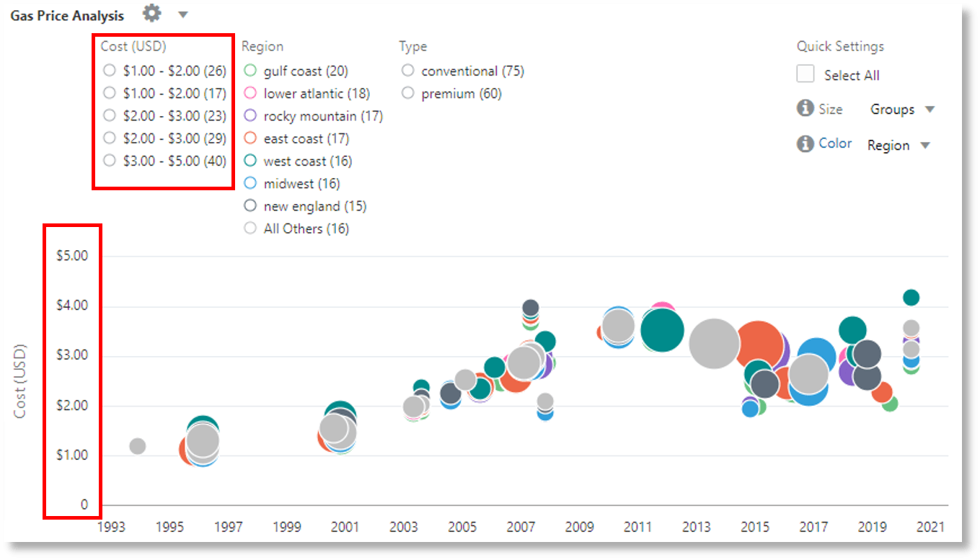The image size is (980, 560).
Task: Select the gulf coast region filter
Action: (250, 71)
